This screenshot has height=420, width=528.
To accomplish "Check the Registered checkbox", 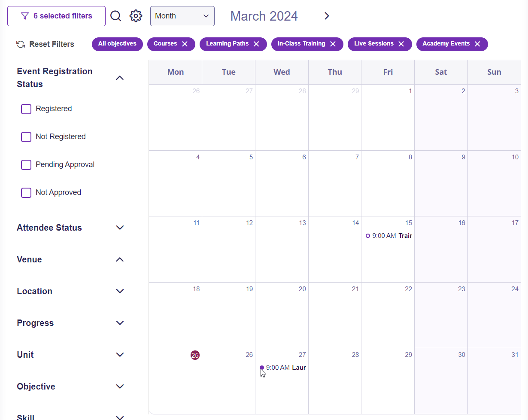I will 26,109.
